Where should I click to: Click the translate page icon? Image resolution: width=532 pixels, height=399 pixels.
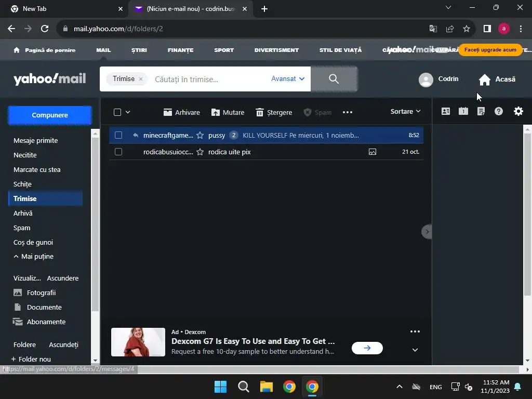pyautogui.click(x=433, y=29)
